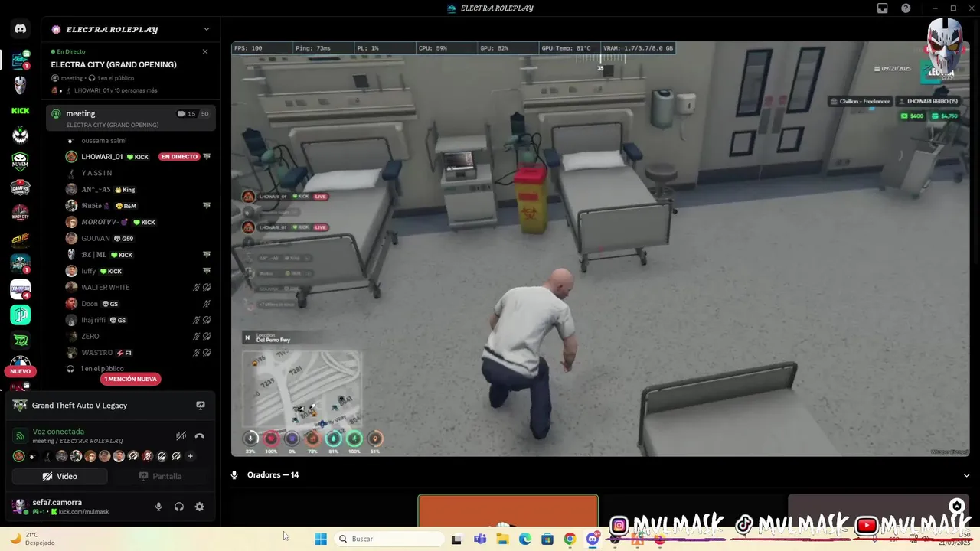Open user settings gear
This screenshot has width=980, height=551.
200,507
